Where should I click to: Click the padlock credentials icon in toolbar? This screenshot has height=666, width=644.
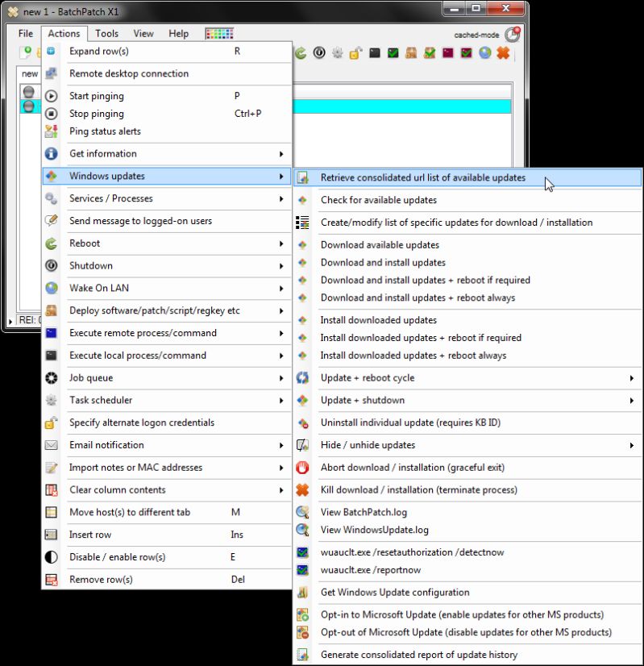pos(355,53)
